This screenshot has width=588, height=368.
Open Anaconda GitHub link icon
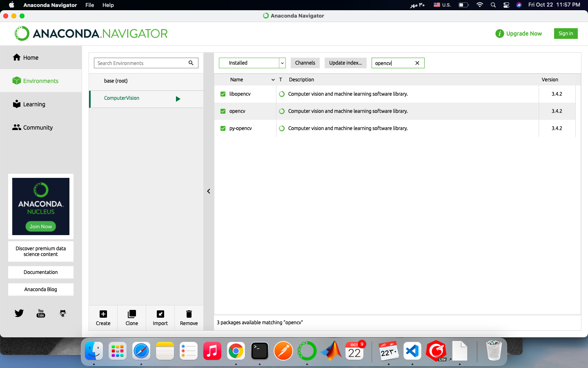click(x=62, y=313)
